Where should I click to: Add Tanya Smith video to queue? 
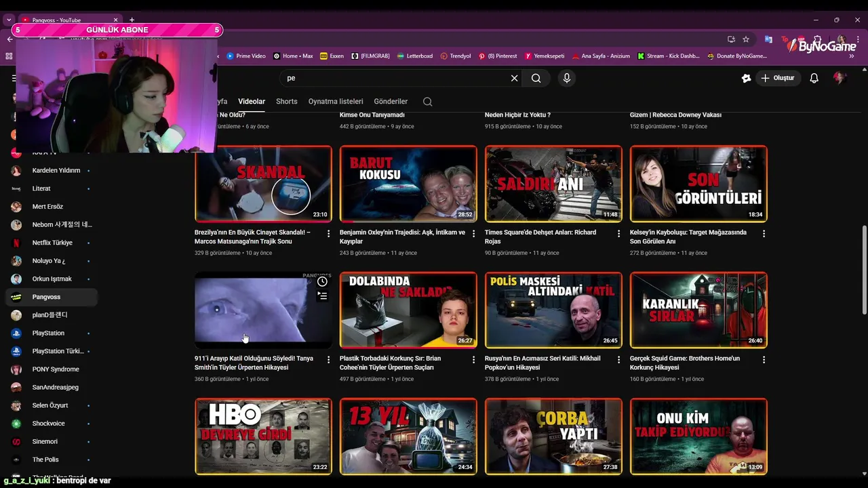tap(322, 296)
